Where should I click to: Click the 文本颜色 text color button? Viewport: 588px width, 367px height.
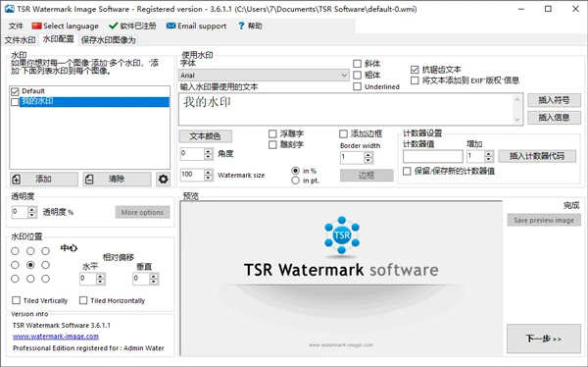click(x=206, y=136)
